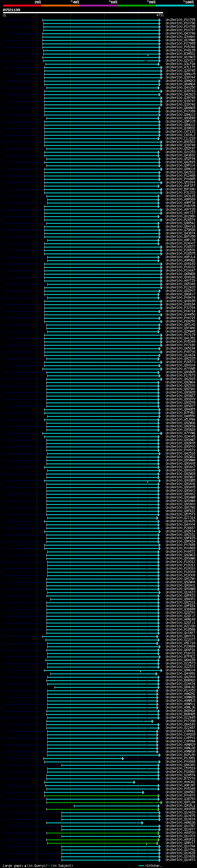Open hit UniRef100_P05346

pos(180,47)
